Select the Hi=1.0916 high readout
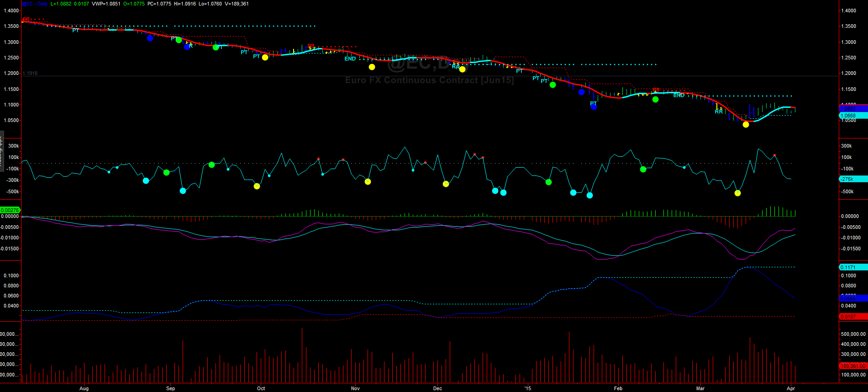The width and height of the screenshot is (868, 392). coord(185,4)
